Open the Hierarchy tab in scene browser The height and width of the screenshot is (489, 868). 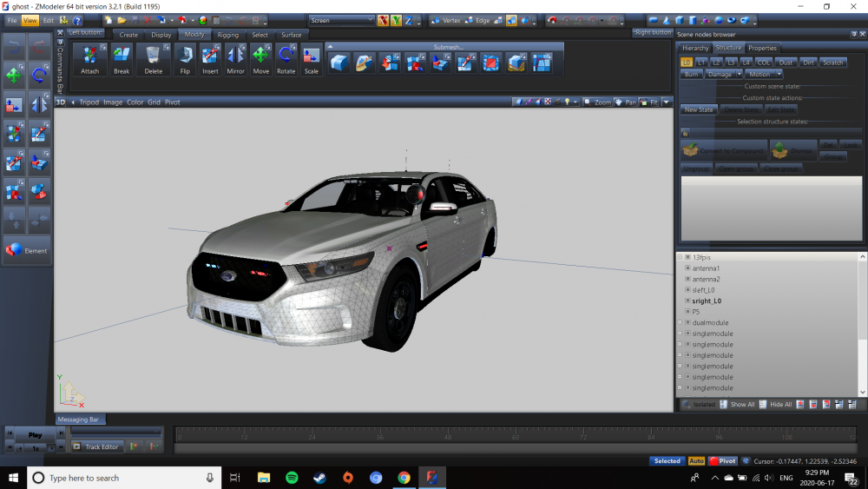tap(695, 48)
